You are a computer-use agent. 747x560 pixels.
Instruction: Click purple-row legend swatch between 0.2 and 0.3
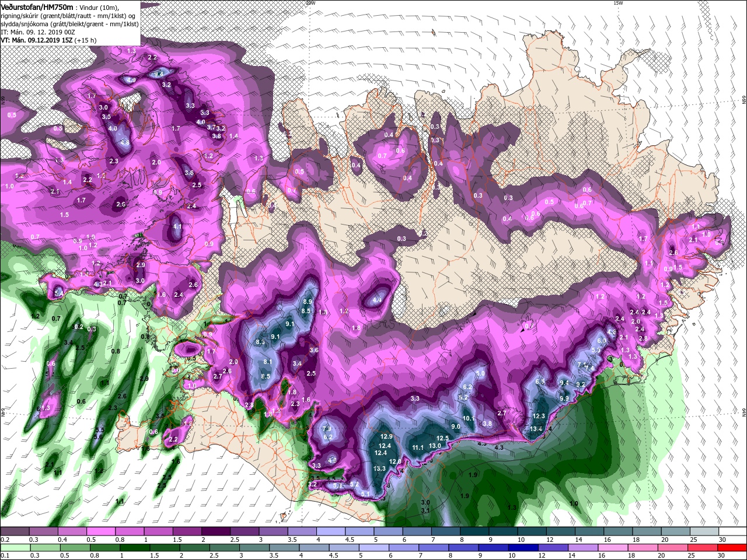click(15, 532)
